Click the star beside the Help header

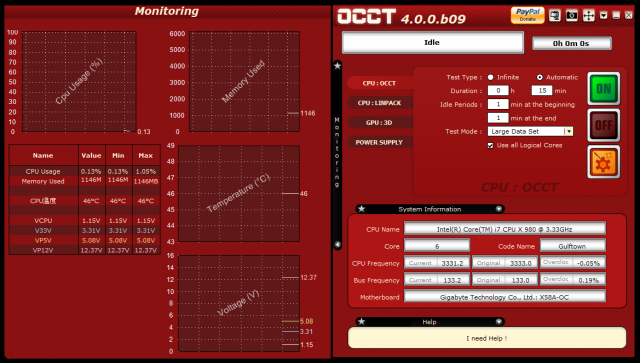click(361, 322)
